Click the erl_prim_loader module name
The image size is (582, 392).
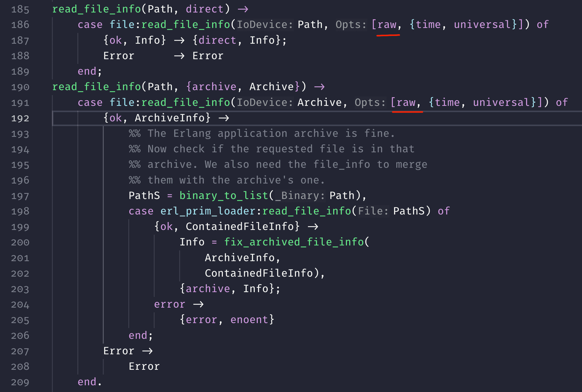(208, 211)
